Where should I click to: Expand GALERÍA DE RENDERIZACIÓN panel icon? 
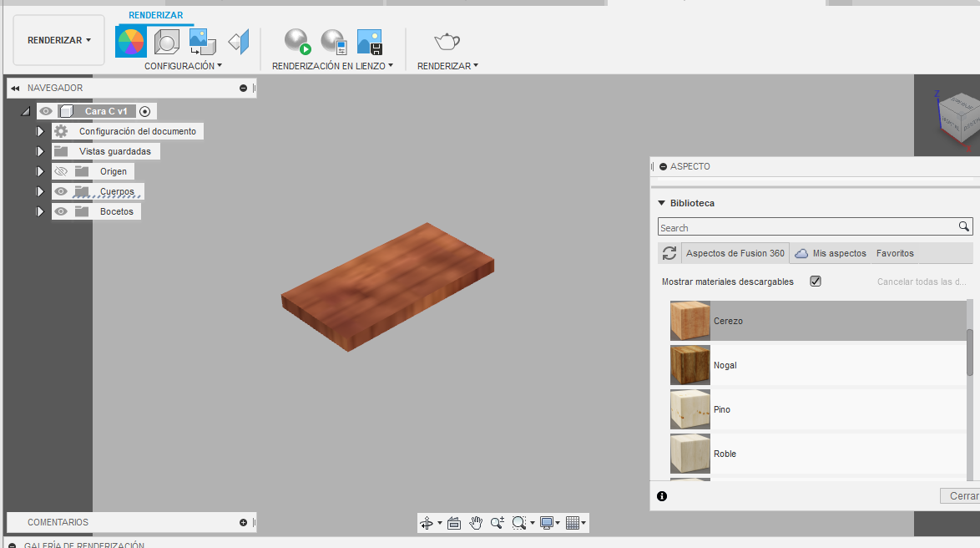[x=12, y=545]
